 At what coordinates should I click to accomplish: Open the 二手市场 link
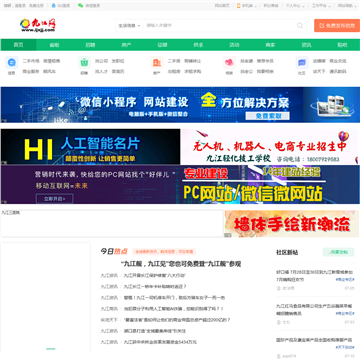[31, 61]
